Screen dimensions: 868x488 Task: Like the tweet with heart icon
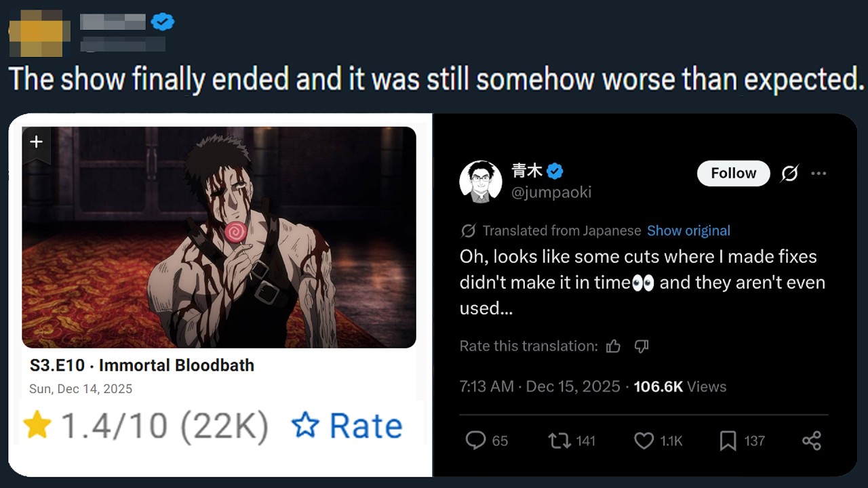coord(644,441)
